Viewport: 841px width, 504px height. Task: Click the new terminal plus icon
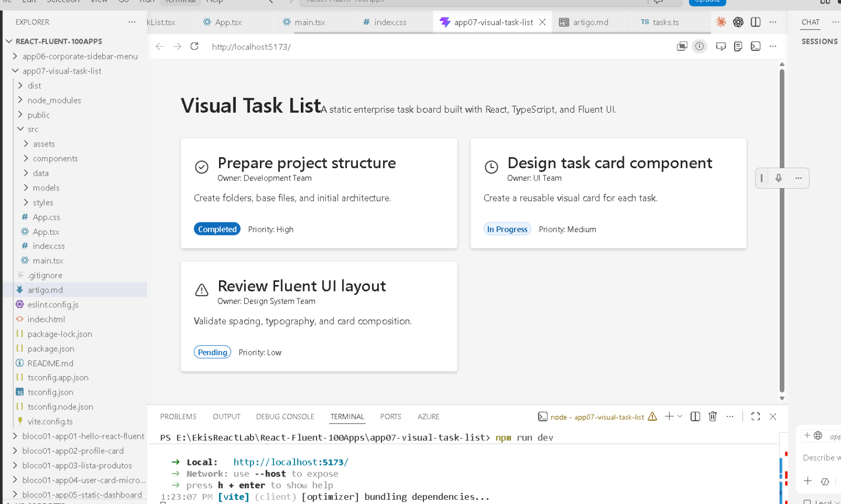point(669,416)
